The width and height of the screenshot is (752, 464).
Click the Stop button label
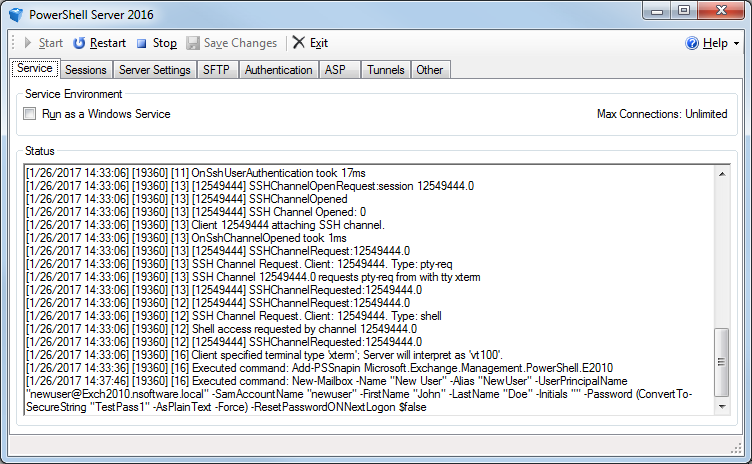click(x=164, y=43)
